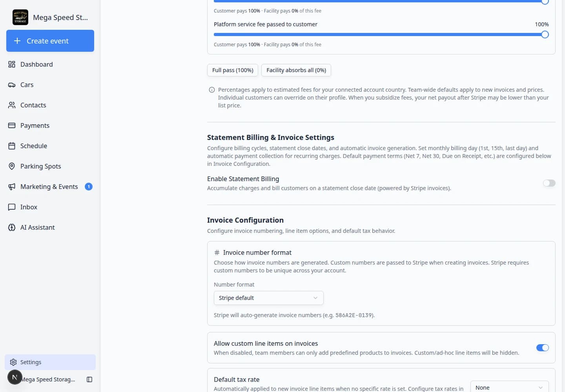
Task: Click the Parking Spots pin icon
Action: [x=12, y=166]
